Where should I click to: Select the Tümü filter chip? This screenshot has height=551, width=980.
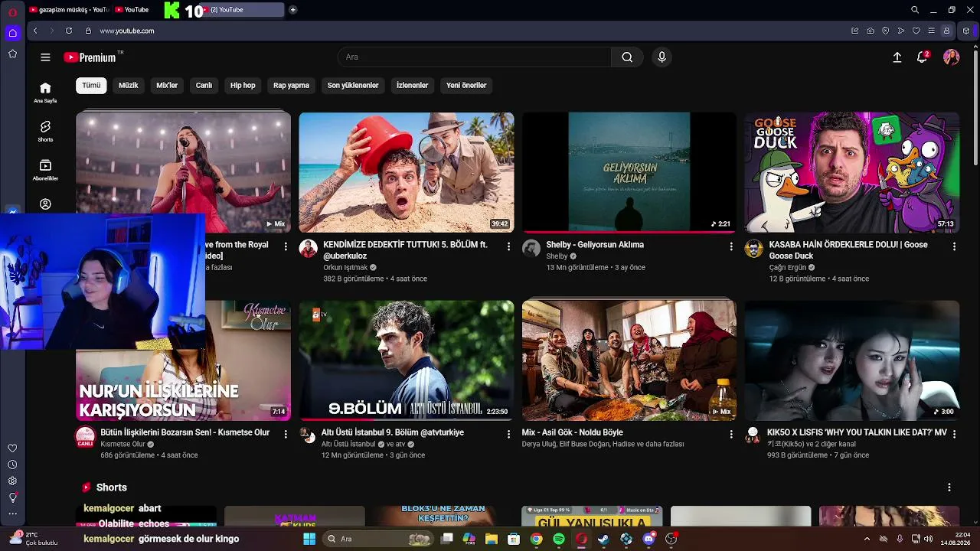(x=91, y=86)
